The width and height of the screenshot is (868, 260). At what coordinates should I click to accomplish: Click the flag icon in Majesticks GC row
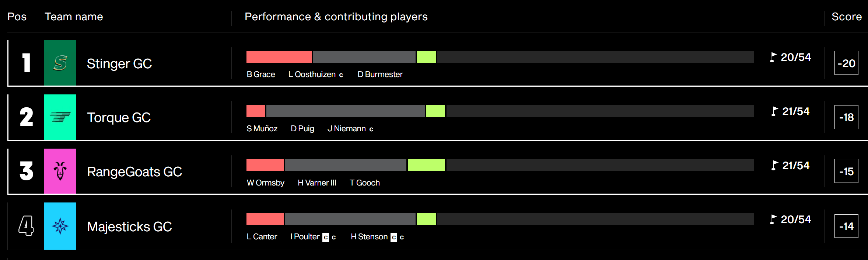pos(773,219)
